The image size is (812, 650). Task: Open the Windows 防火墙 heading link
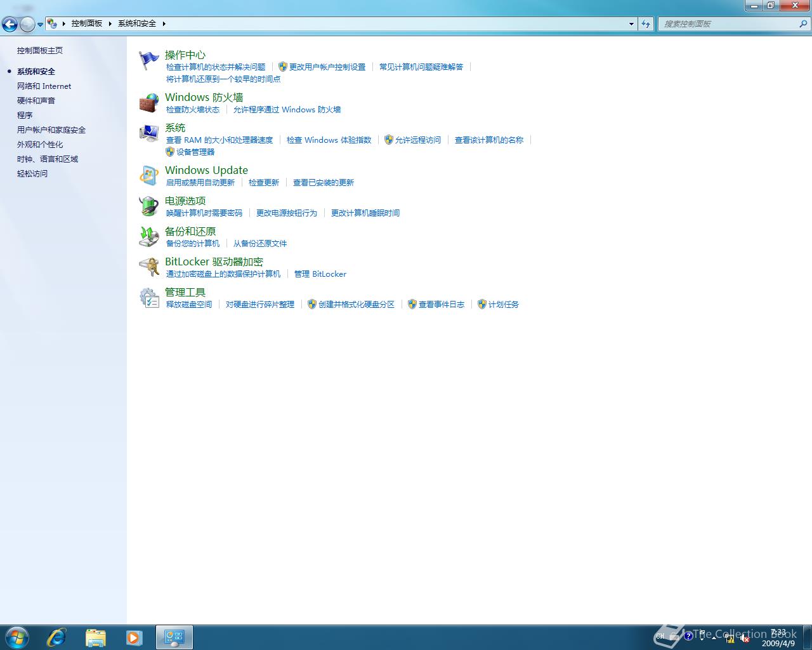click(x=204, y=97)
